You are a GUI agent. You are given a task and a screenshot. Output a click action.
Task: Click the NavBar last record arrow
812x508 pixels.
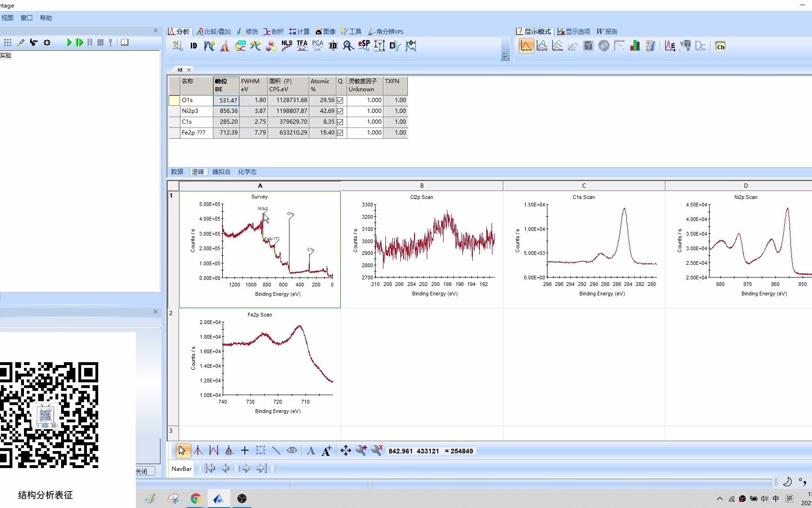coord(262,468)
